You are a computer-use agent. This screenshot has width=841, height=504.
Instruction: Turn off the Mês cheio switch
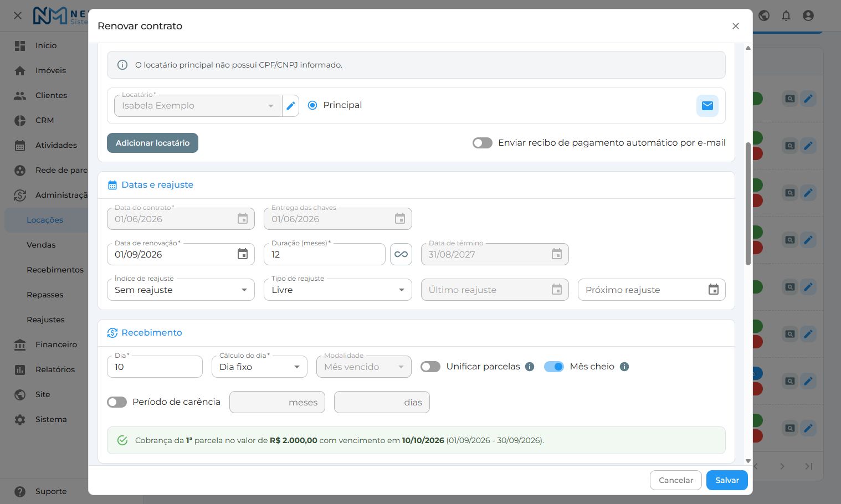click(554, 367)
